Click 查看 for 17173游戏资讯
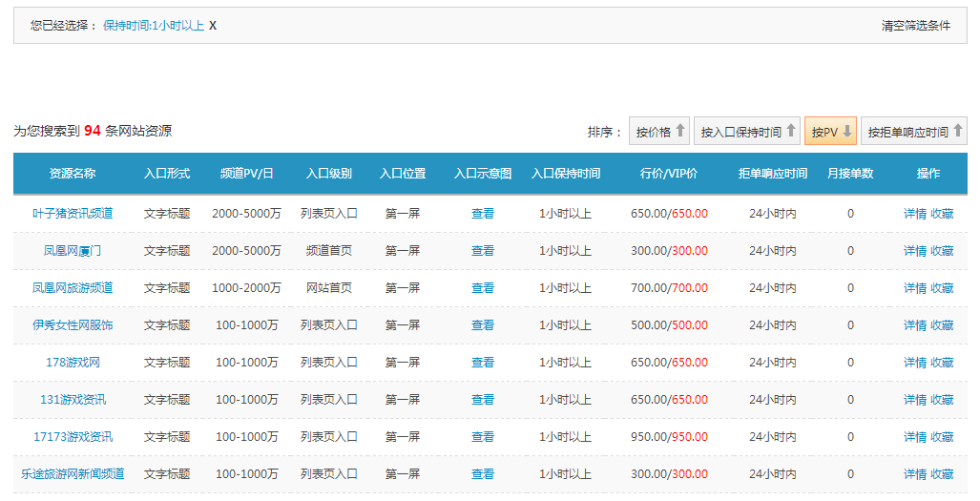 coord(483,437)
